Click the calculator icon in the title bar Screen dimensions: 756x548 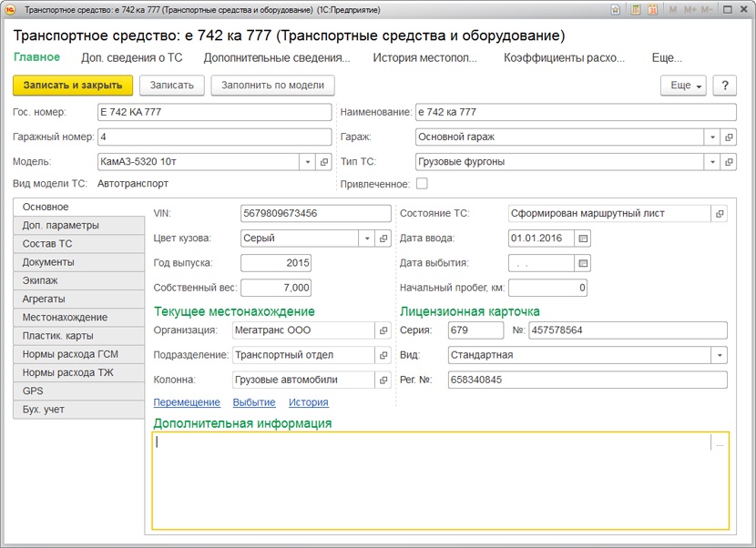[636, 9]
